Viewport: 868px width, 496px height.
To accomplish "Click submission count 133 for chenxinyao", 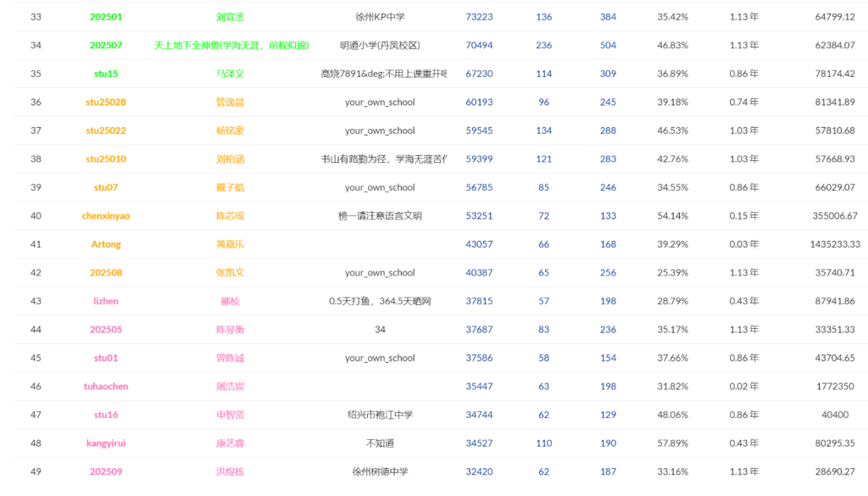I will (608, 216).
